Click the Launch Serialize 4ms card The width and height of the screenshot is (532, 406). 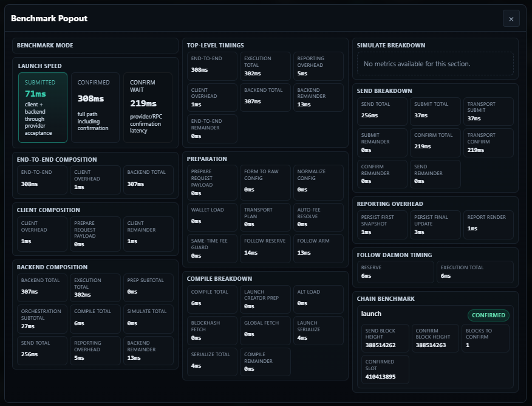coord(318,331)
